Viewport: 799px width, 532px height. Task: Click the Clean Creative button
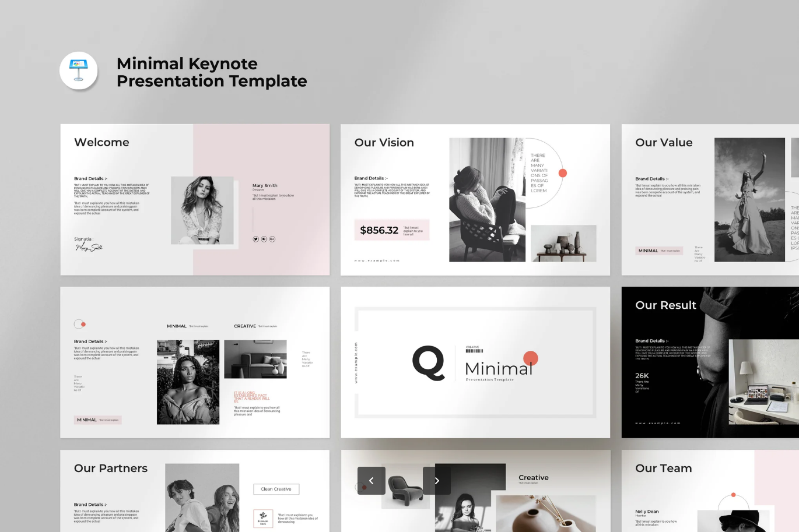276,489
